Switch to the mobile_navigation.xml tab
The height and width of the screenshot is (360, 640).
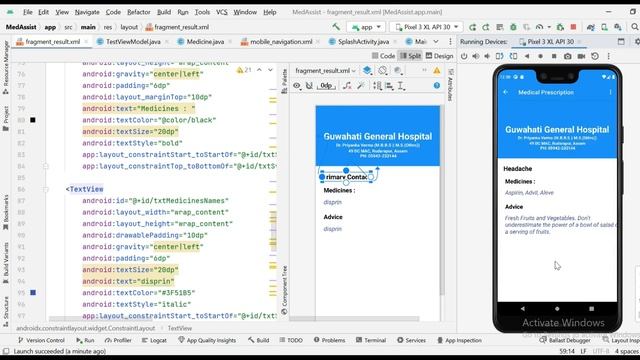pyautogui.click(x=281, y=42)
